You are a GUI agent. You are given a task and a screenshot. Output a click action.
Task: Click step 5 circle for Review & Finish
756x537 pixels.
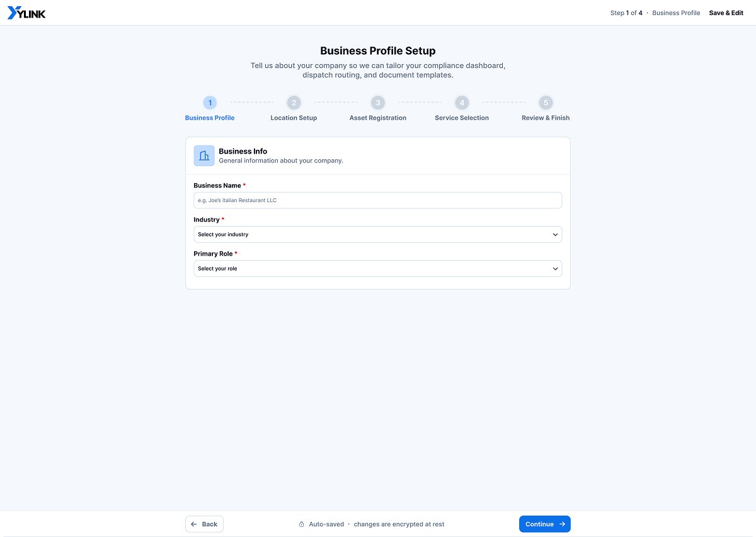(x=546, y=103)
